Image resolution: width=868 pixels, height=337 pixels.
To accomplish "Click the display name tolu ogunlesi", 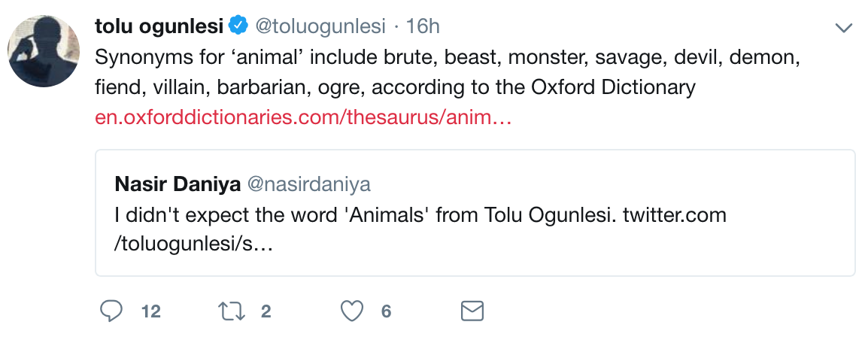I will pyautogui.click(x=159, y=26).
